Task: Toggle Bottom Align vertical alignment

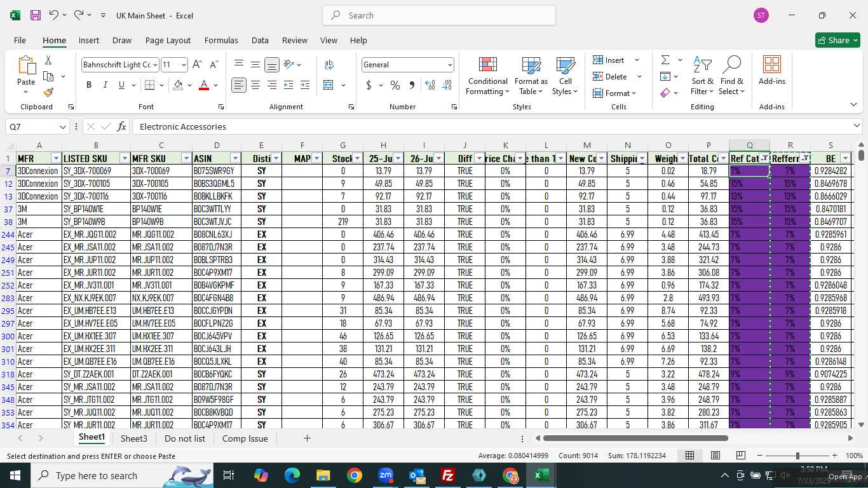Action: pyautogui.click(x=272, y=64)
